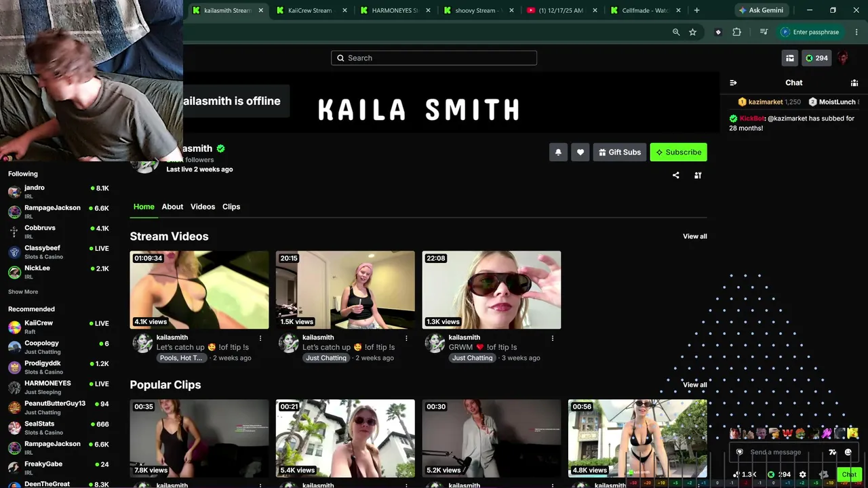Switch to the HARMONEYES Stream tab

pos(395,10)
